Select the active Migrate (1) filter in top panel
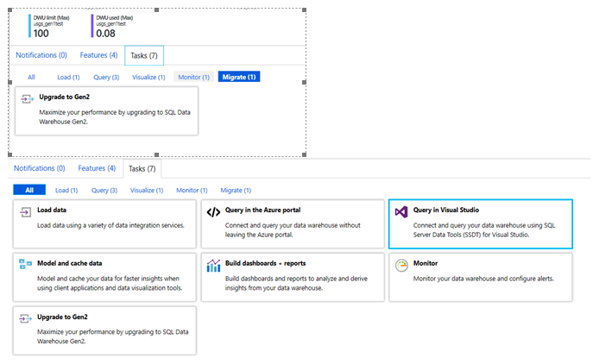The width and height of the screenshot is (599, 364). pos(239,77)
